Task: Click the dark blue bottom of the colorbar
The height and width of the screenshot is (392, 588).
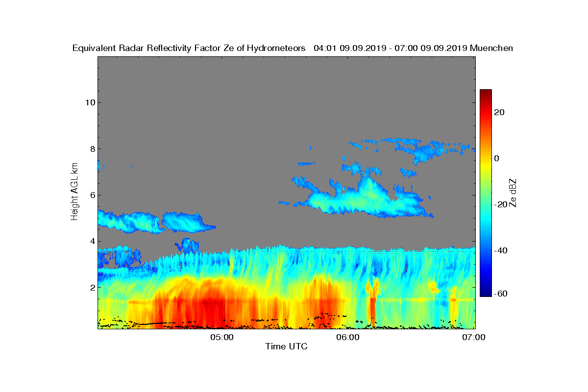Action: click(x=486, y=293)
